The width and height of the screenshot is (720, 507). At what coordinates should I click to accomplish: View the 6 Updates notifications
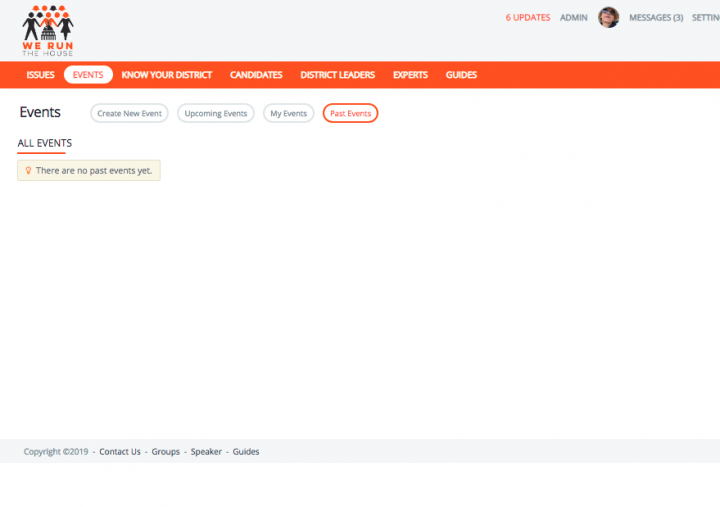528,17
